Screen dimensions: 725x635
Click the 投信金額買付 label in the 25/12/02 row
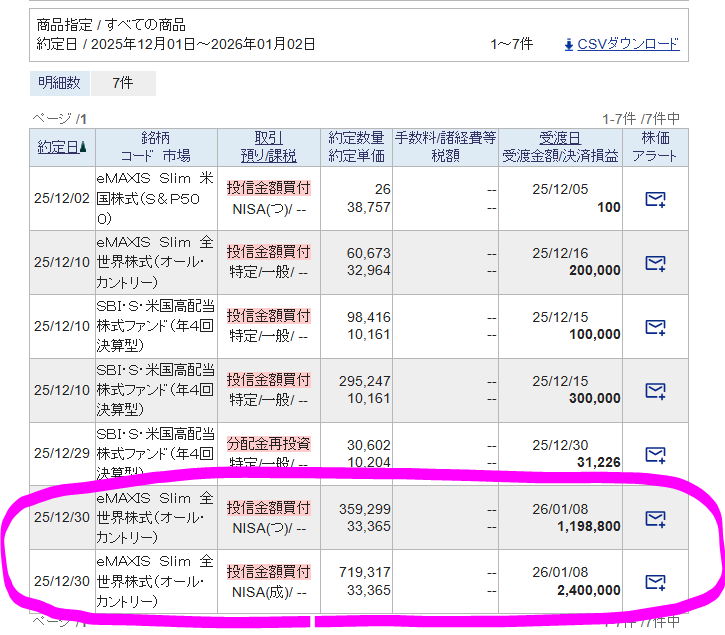(268, 187)
